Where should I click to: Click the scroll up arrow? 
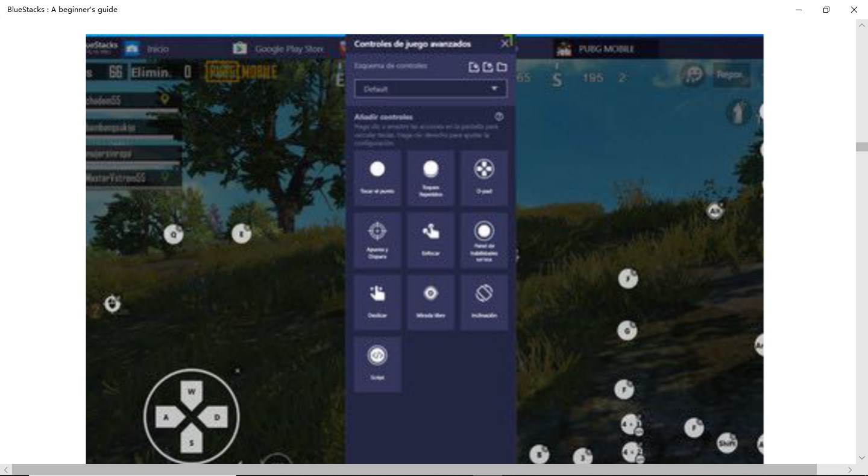(x=862, y=25)
